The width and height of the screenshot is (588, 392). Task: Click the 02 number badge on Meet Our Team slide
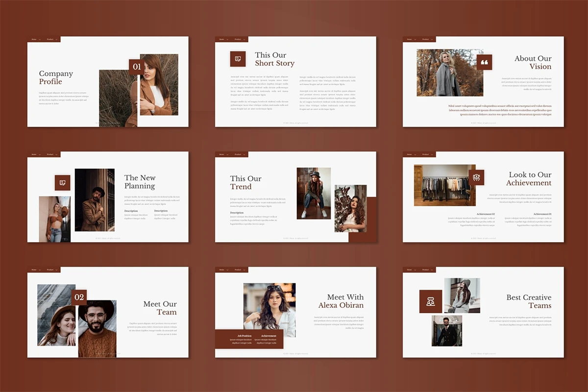(x=79, y=297)
